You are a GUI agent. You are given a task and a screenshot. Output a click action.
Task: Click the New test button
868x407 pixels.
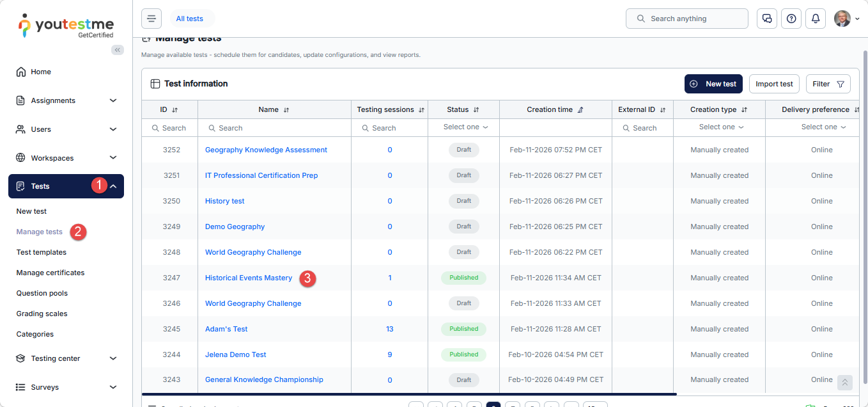coord(713,84)
